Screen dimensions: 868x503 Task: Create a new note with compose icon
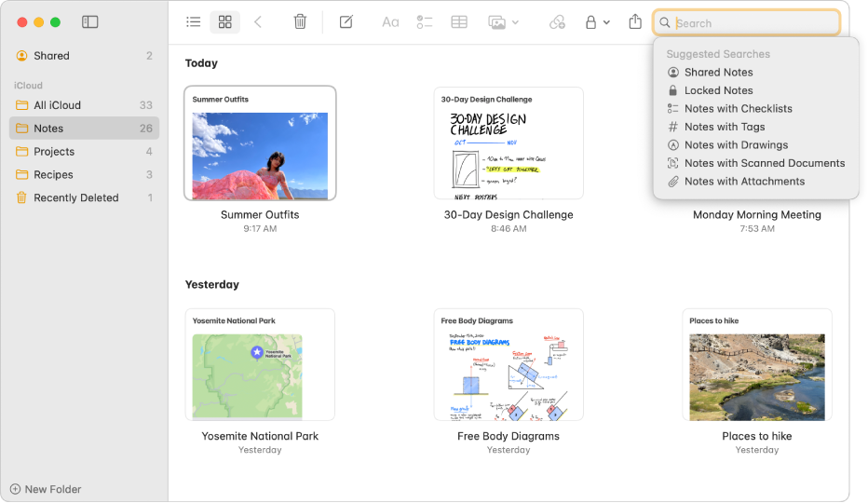coord(346,22)
